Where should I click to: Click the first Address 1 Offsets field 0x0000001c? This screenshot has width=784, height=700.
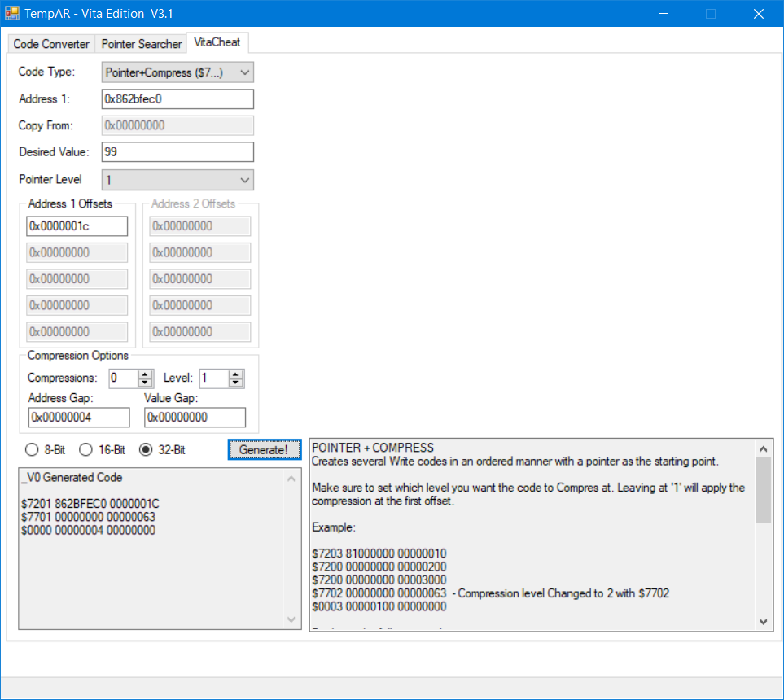(x=77, y=226)
